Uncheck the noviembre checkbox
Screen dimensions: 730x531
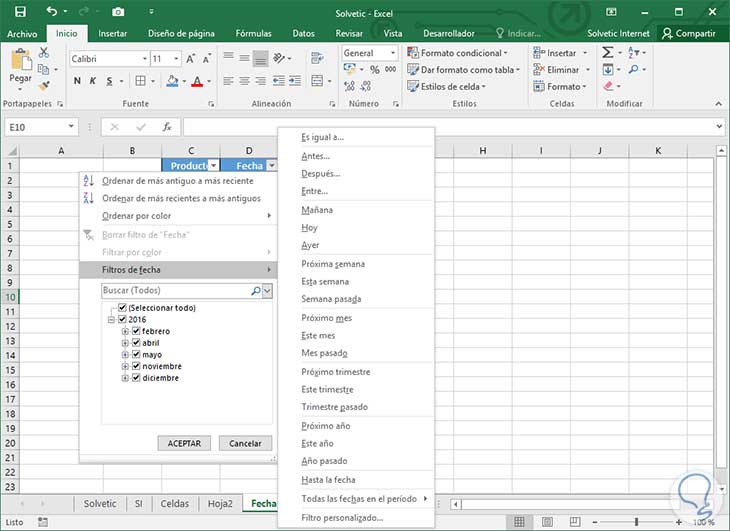136,366
